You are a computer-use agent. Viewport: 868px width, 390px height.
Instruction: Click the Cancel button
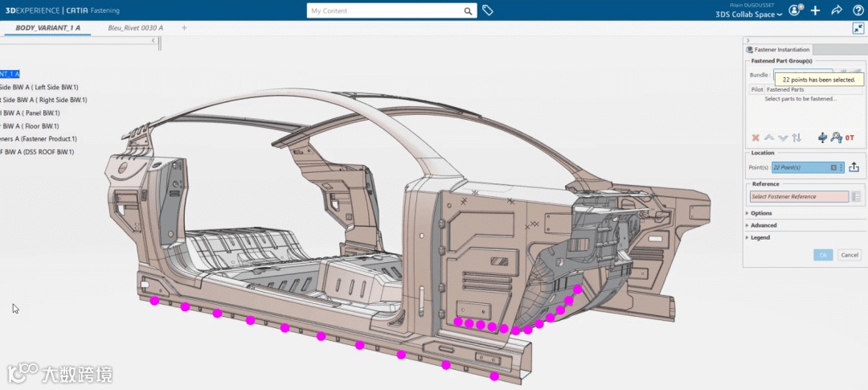(x=850, y=256)
